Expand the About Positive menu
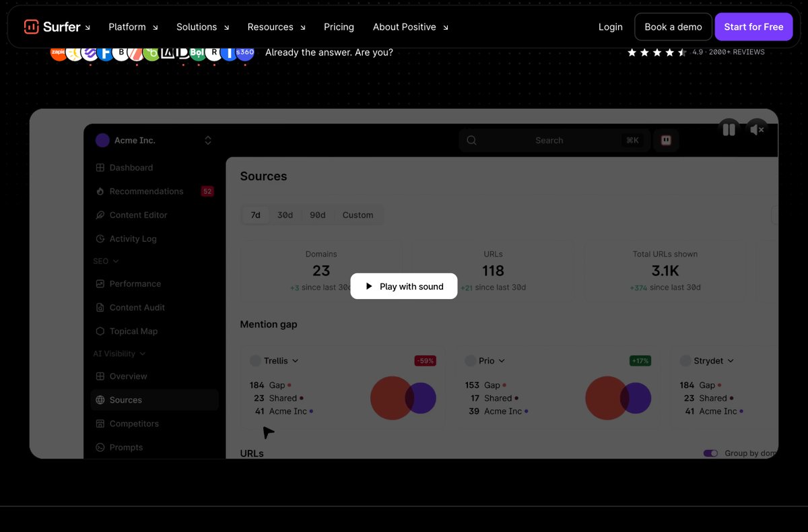The image size is (808, 532). (410, 27)
